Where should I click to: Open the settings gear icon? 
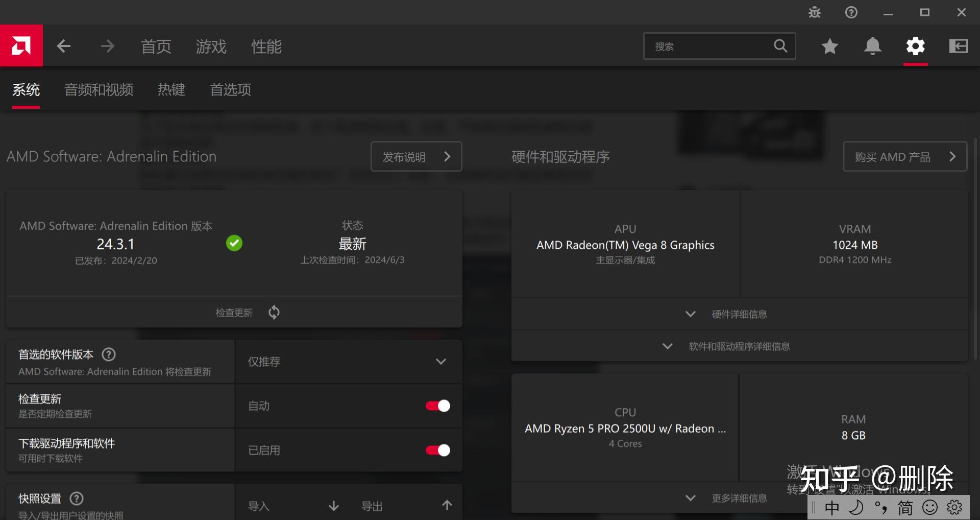click(x=915, y=45)
